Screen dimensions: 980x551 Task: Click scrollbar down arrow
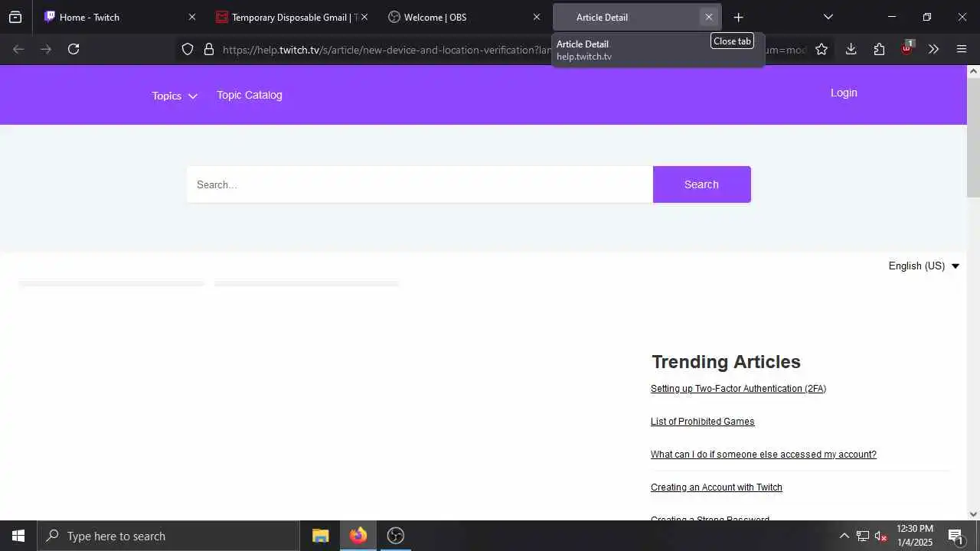(973, 514)
